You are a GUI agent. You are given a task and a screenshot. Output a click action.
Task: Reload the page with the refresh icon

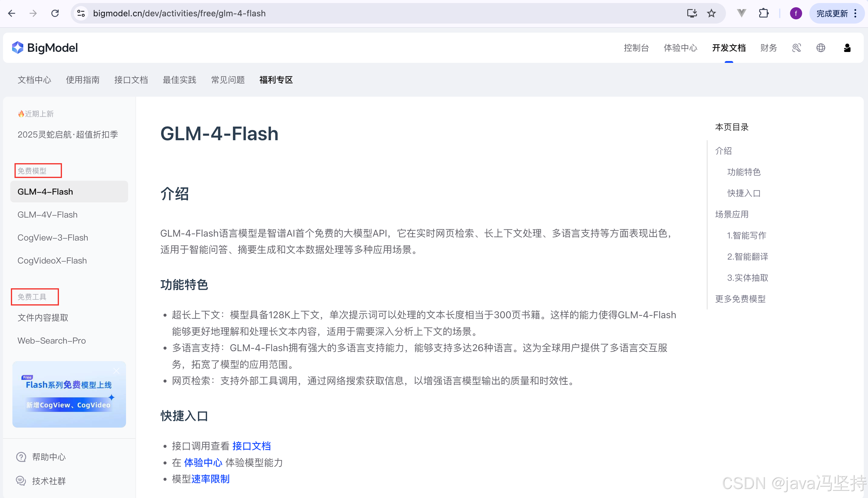click(55, 13)
